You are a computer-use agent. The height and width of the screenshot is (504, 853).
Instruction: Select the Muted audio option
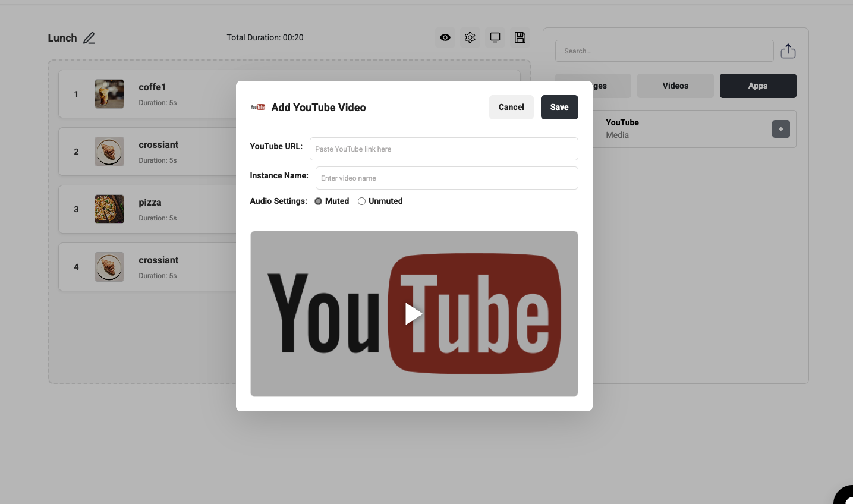pyautogui.click(x=319, y=201)
